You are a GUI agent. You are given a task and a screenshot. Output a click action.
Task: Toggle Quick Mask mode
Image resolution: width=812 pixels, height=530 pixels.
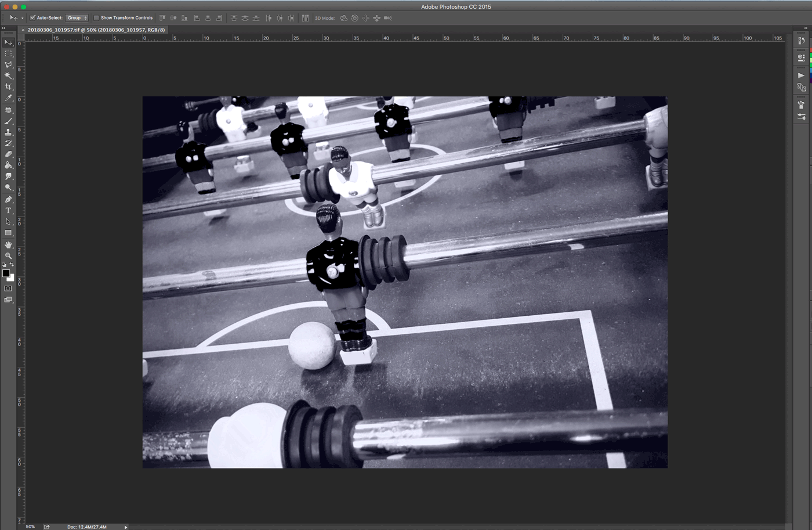(x=8, y=289)
